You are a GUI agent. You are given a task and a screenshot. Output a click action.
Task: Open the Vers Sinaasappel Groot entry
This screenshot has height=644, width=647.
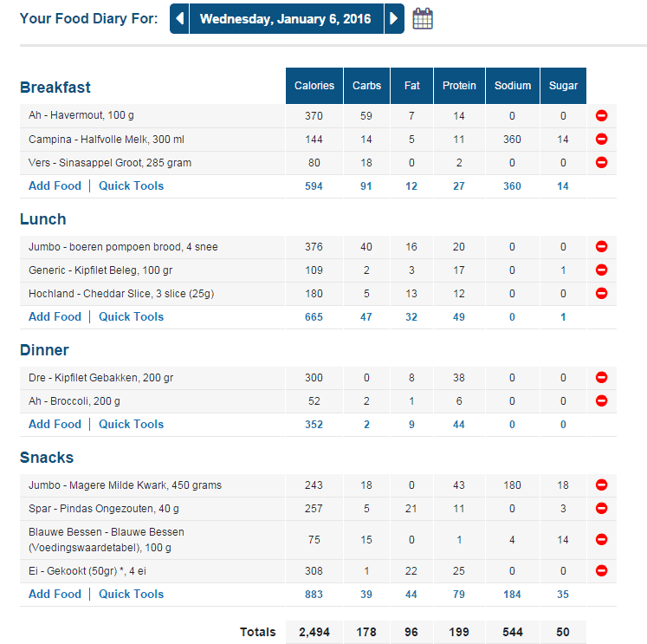point(110,163)
